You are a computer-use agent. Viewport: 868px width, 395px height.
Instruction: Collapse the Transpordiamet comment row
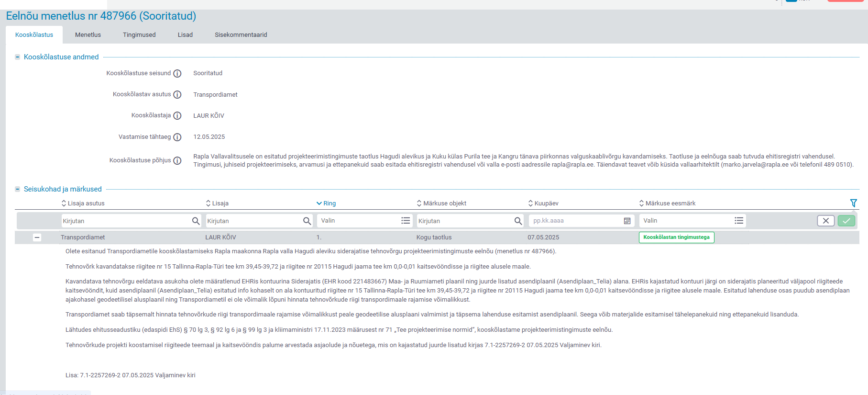(37, 237)
